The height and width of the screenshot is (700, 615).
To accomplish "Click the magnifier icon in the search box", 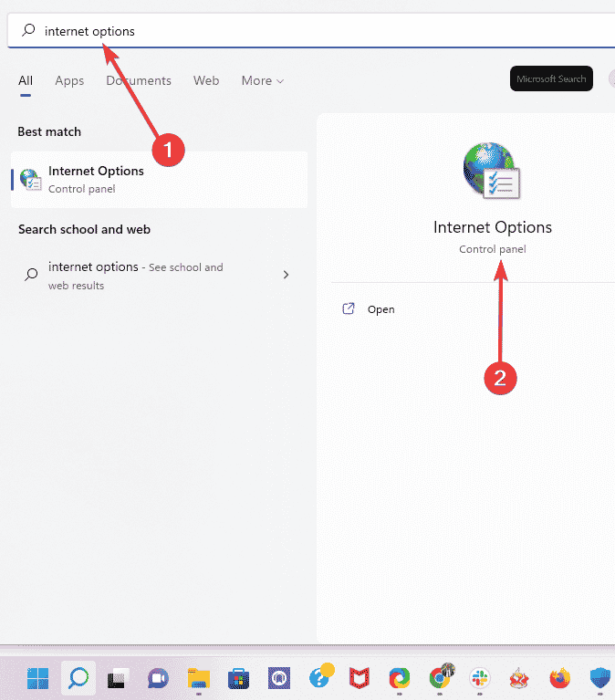I will 28,30.
